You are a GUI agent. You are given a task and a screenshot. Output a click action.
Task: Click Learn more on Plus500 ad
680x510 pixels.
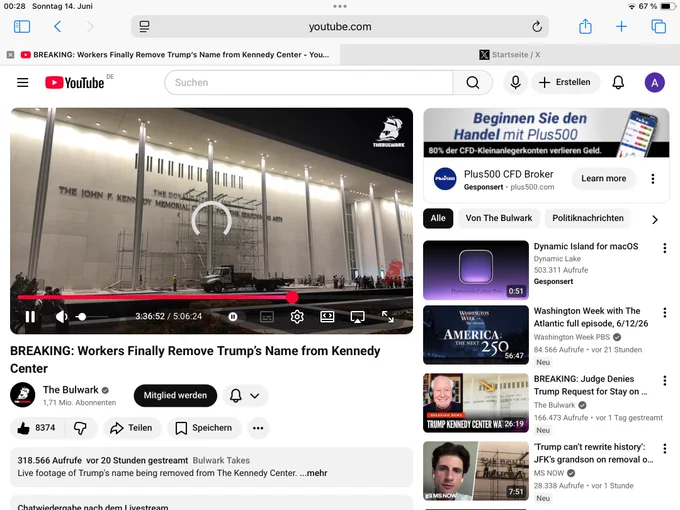click(604, 178)
